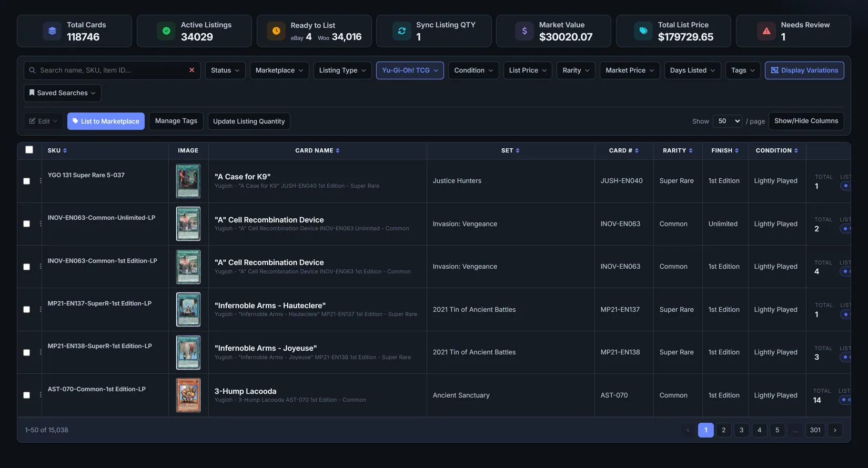Click the Market Value dollar icon
Screen dimensions: 868x468
[524, 31]
